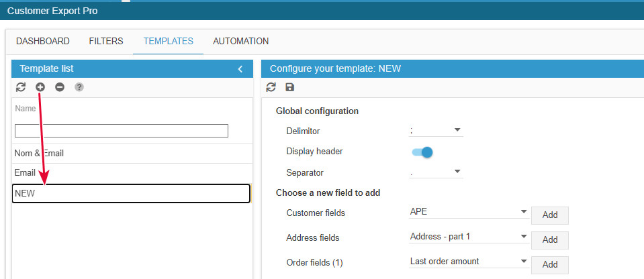Click the Name filter input box

coord(122,131)
